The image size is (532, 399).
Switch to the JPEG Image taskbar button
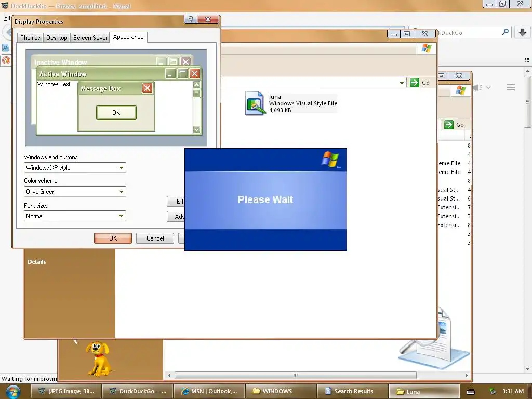click(x=66, y=391)
